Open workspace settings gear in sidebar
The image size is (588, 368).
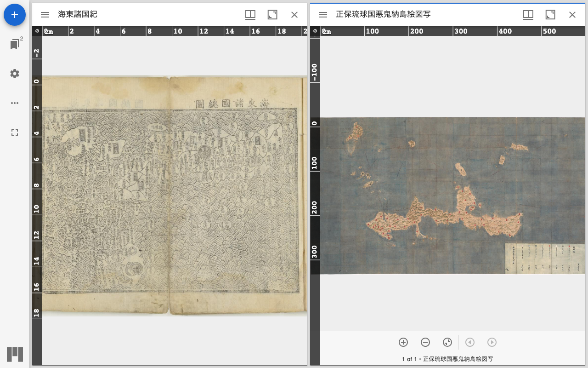point(15,74)
